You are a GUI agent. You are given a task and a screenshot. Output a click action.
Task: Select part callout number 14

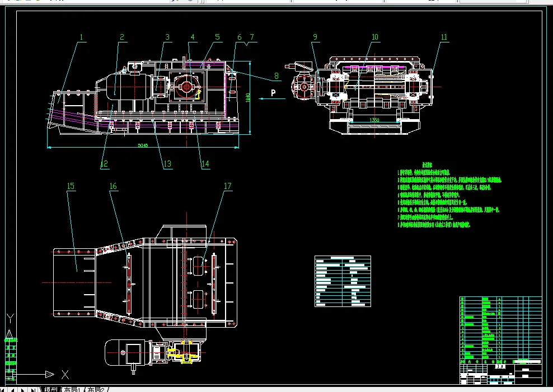click(205, 164)
